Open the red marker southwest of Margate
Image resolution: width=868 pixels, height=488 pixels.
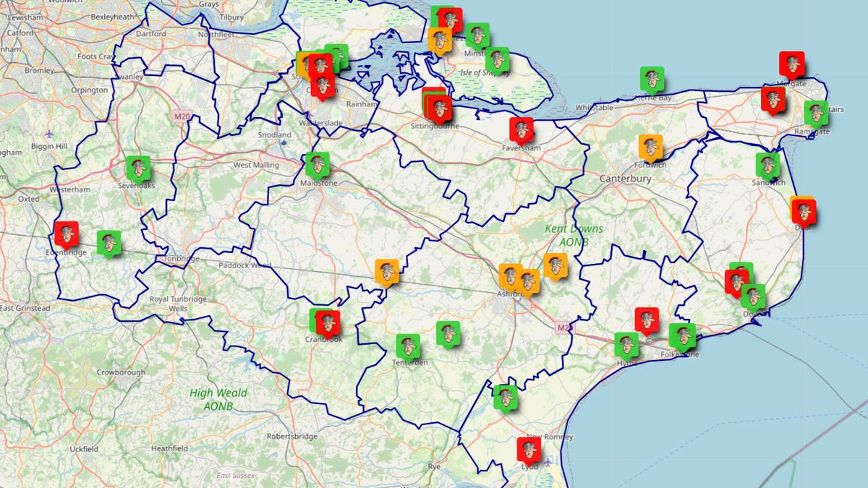pos(773,100)
